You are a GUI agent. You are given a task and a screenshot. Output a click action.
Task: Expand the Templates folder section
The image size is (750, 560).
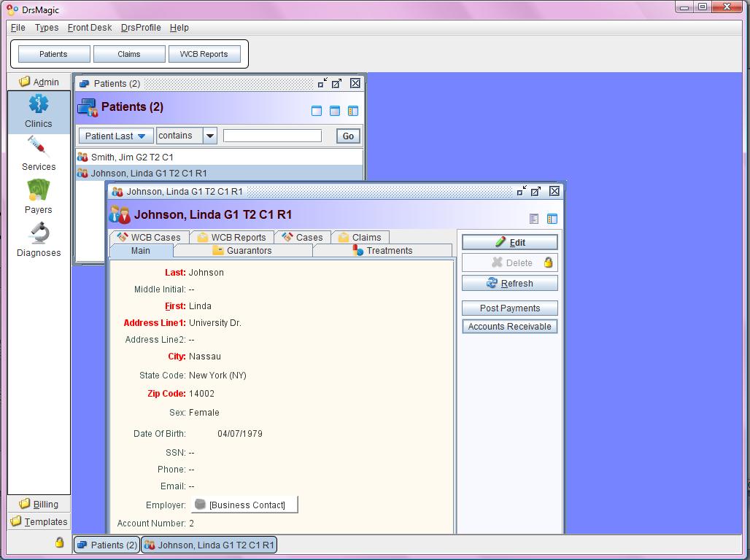coord(39,521)
